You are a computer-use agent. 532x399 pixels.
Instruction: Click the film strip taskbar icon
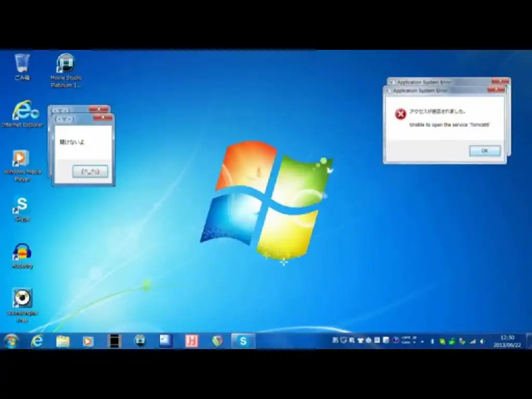coord(114,341)
